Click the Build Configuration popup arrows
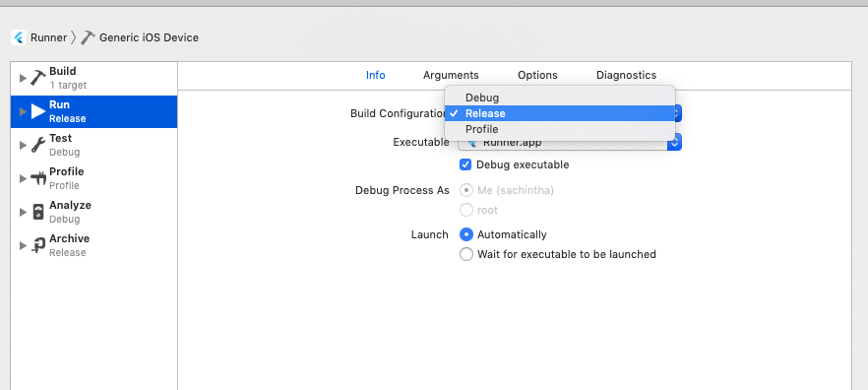The height and width of the screenshot is (390, 868). click(678, 113)
